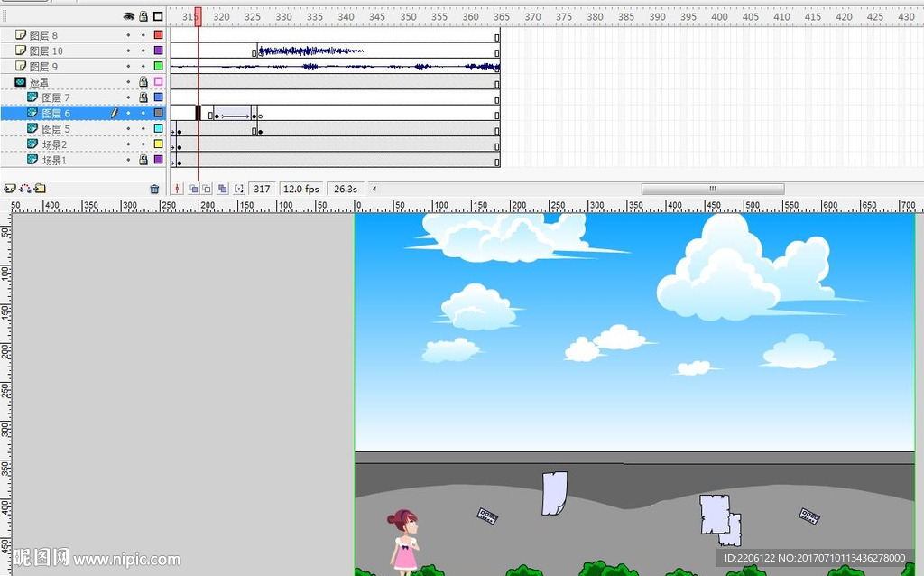The image size is (924, 576).
Task: Enable edit multiple frames
Action: pos(222,189)
